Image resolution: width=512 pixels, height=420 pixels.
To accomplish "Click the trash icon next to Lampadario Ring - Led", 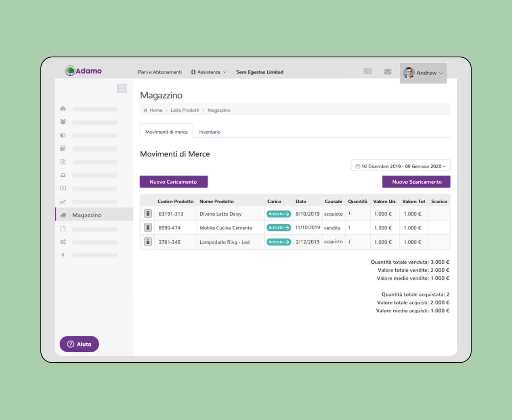I will click(147, 241).
